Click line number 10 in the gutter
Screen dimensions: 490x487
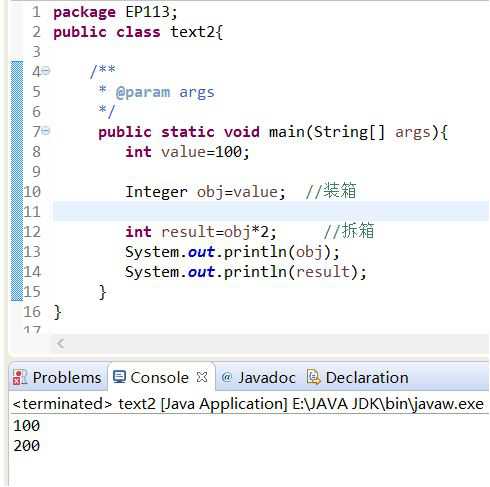(x=32, y=192)
